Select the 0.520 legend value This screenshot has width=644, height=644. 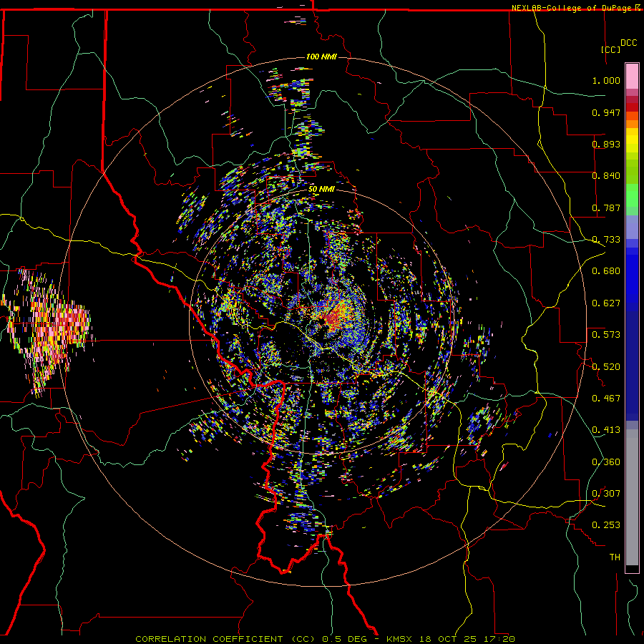click(x=606, y=367)
